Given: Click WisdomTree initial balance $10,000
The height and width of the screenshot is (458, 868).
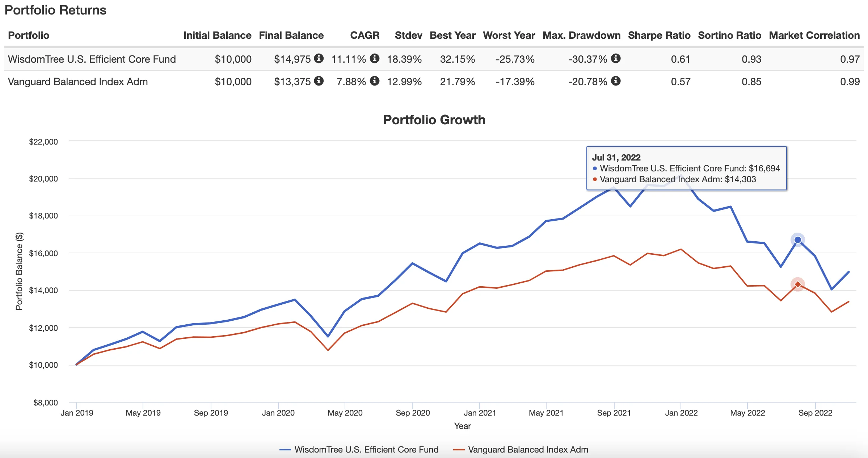Looking at the screenshot, I should [x=233, y=59].
